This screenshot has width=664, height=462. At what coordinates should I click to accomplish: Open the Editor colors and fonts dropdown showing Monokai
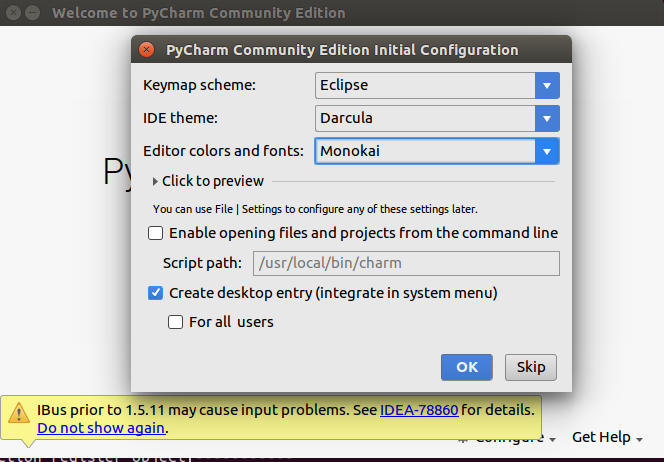point(437,151)
